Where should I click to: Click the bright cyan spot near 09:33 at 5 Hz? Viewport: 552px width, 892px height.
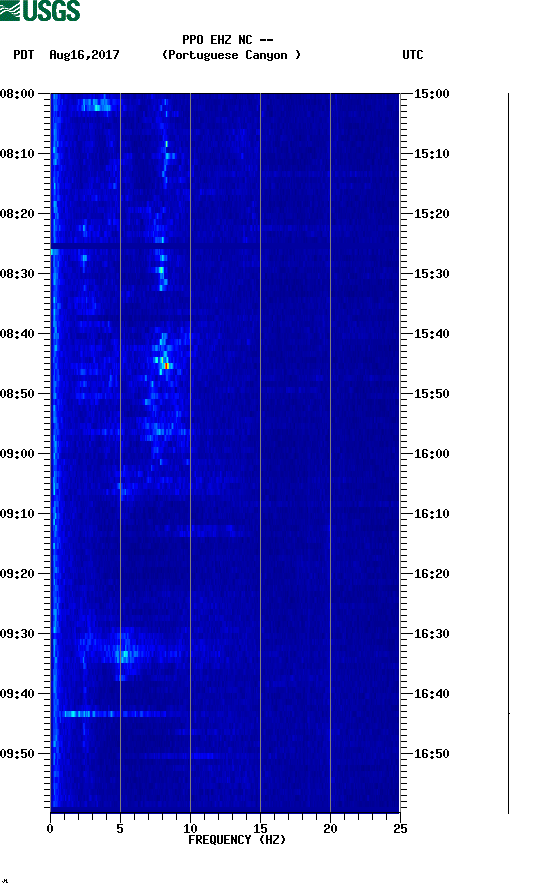coord(125,655)
